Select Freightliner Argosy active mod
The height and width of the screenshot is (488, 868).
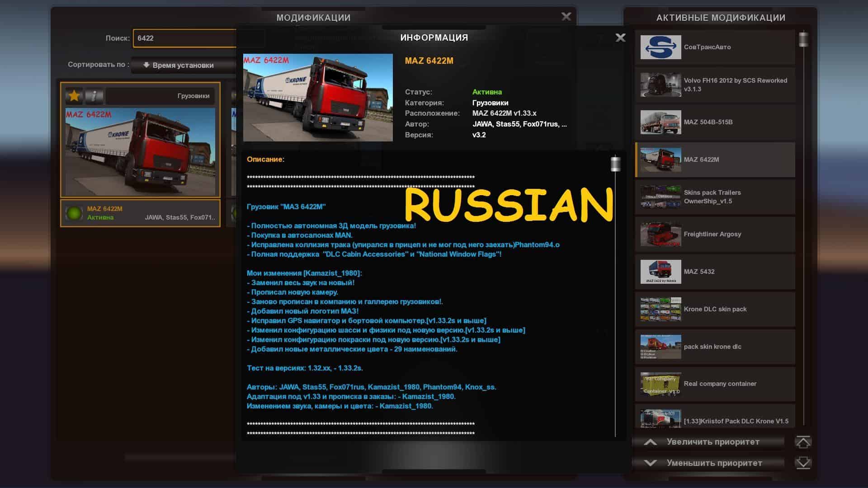tap(714, 234)
